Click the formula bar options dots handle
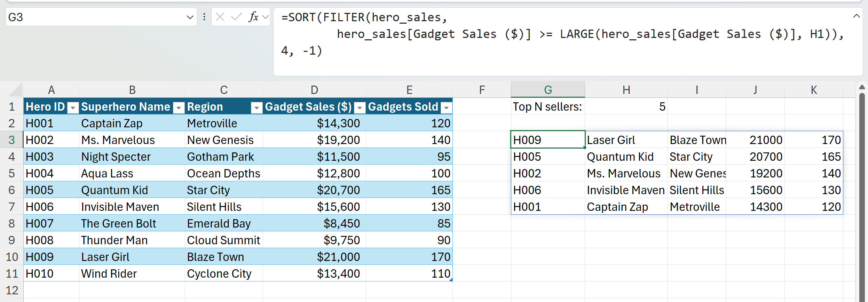Image resolution: width=868 pixels, height=302 pixels. (204, 17)
